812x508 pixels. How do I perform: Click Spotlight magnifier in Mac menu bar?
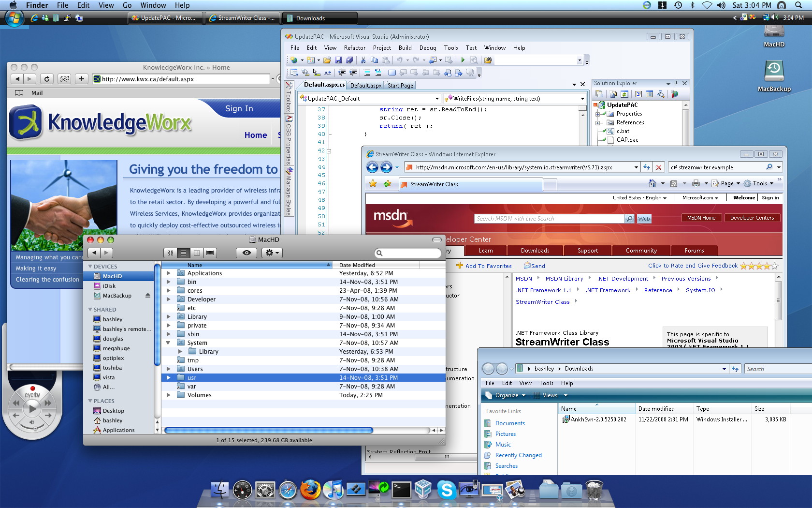pyautogui.click(x=798, y=5)
